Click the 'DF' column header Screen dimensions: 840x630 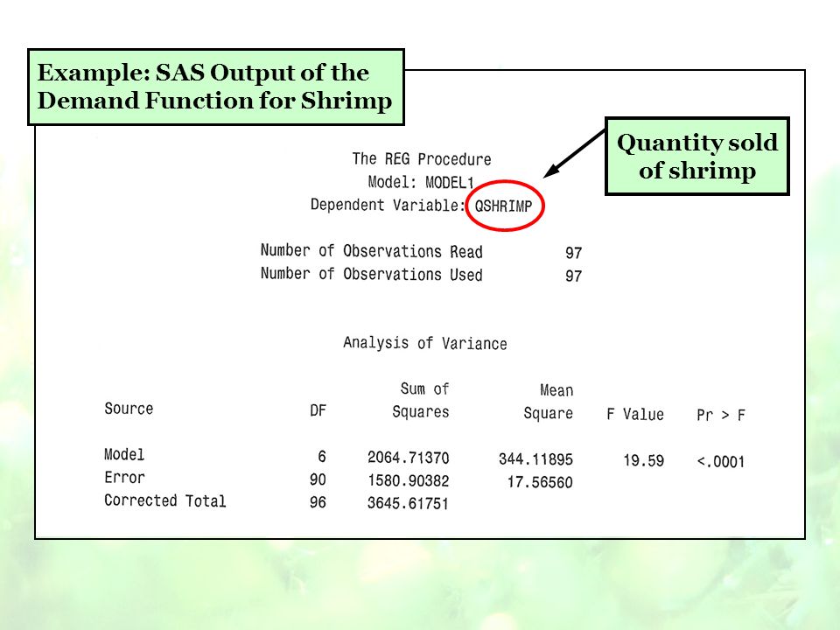pos(318,410)
